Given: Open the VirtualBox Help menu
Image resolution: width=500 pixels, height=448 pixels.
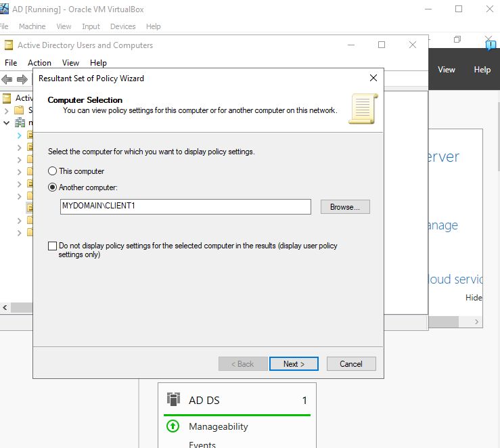Looking at the screenshot, I should 154,26.
